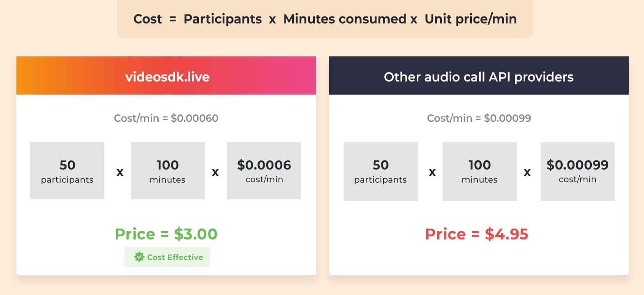This screenshot has height=295, width=644.
Task: Click the $0.0006 cost/min box
Action: (264, 171)
